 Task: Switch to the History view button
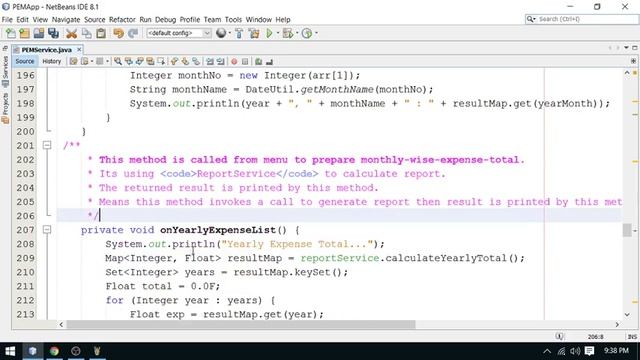click(51, 61)
